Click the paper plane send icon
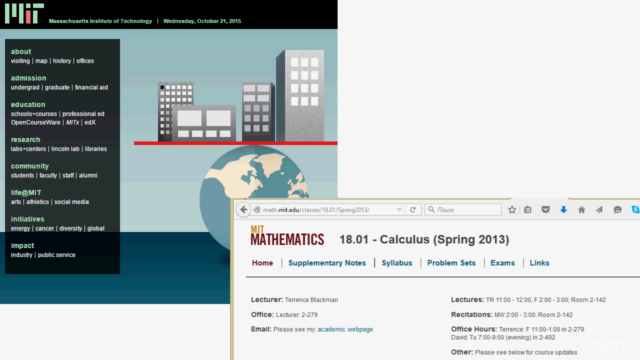This screenshot has width=640, height=360. tap(599, 210)
